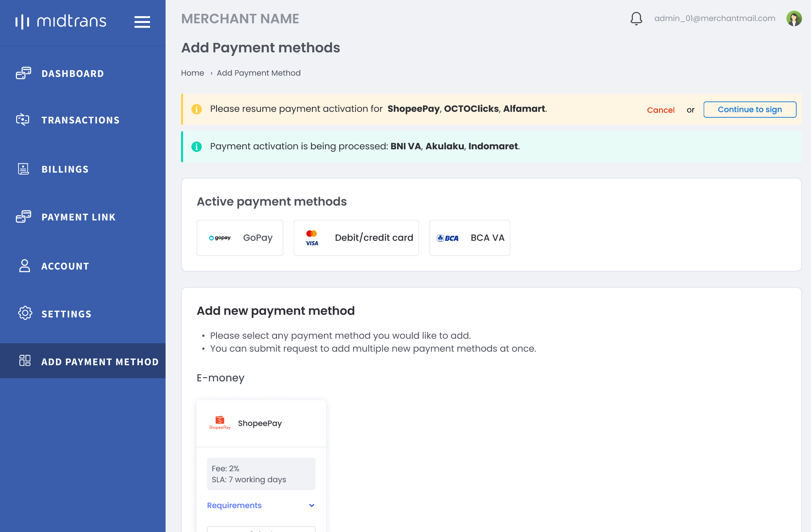Viewport: 811px width, 532px height.
Task: Cancel the pending payment activation
Action: [661, 110]
